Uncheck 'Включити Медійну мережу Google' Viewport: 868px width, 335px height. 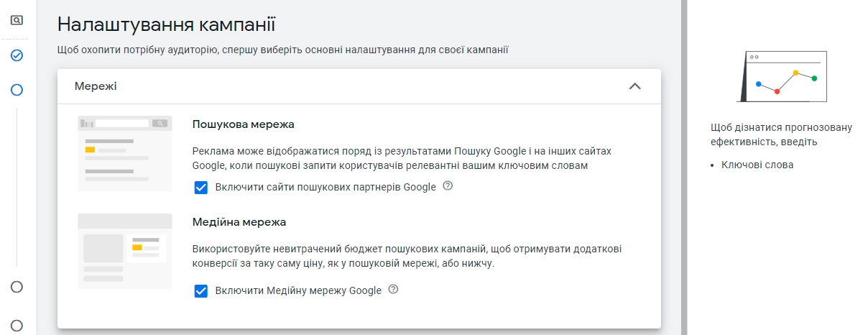[x=201, y=291]
